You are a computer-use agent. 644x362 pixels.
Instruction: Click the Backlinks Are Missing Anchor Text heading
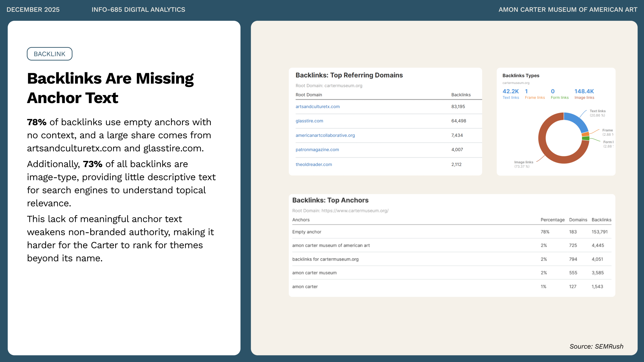point(110,88)
